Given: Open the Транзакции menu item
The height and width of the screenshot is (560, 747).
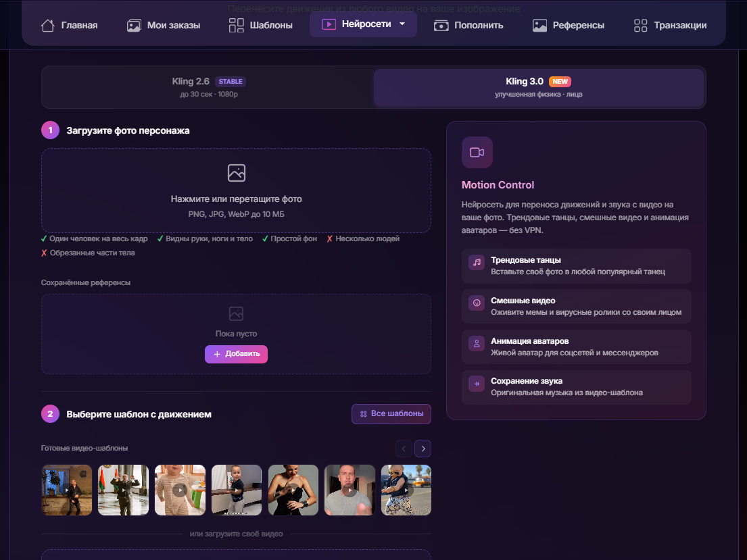Looking at the screenshot, I should point(671,25).
